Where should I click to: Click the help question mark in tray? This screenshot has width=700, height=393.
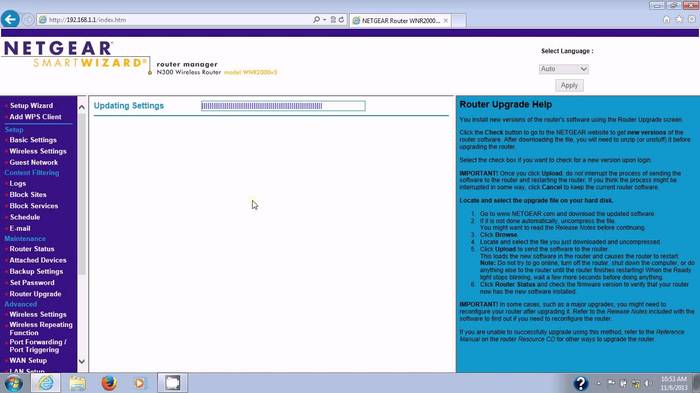[580, 383]
